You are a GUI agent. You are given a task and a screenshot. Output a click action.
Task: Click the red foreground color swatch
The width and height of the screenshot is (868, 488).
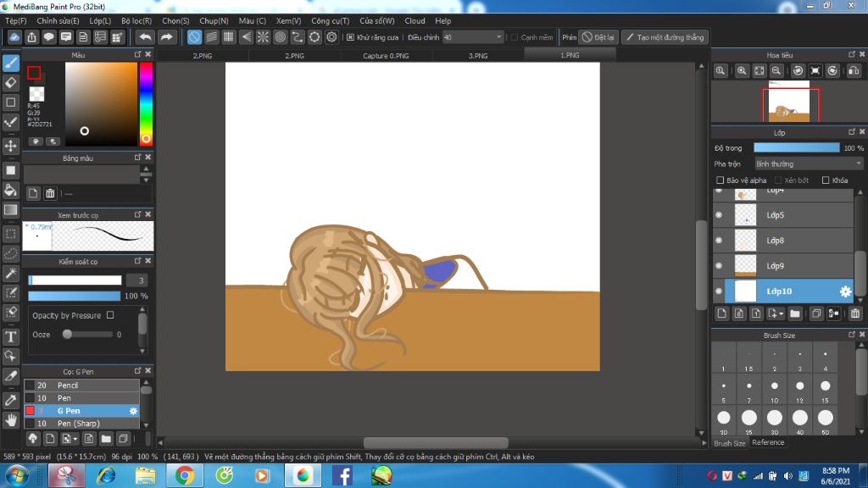pyautogui.click(x=34, y=73)
